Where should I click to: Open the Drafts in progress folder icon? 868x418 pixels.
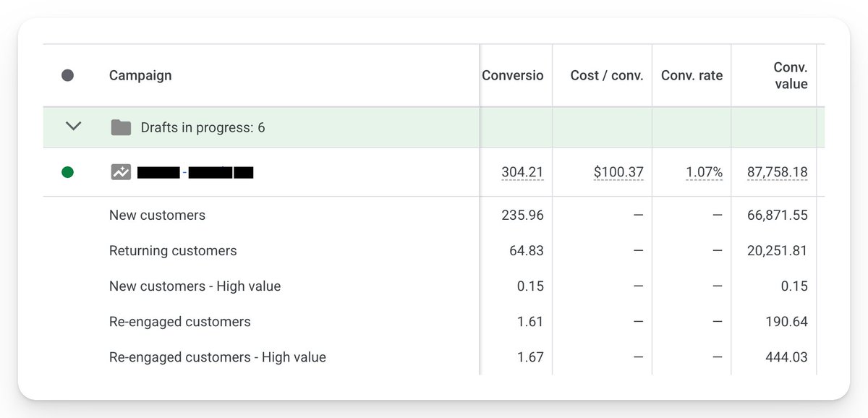121,128
